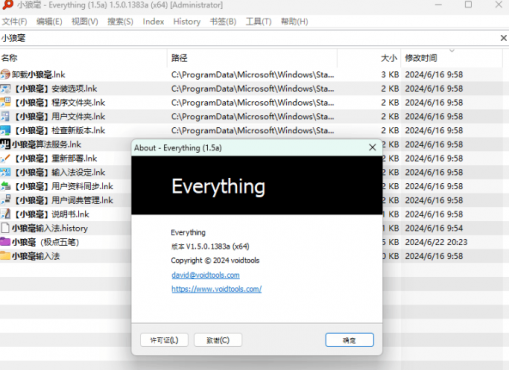
Task: Click the 输入法设定.lnk shortcut icon
Action: 5,172
